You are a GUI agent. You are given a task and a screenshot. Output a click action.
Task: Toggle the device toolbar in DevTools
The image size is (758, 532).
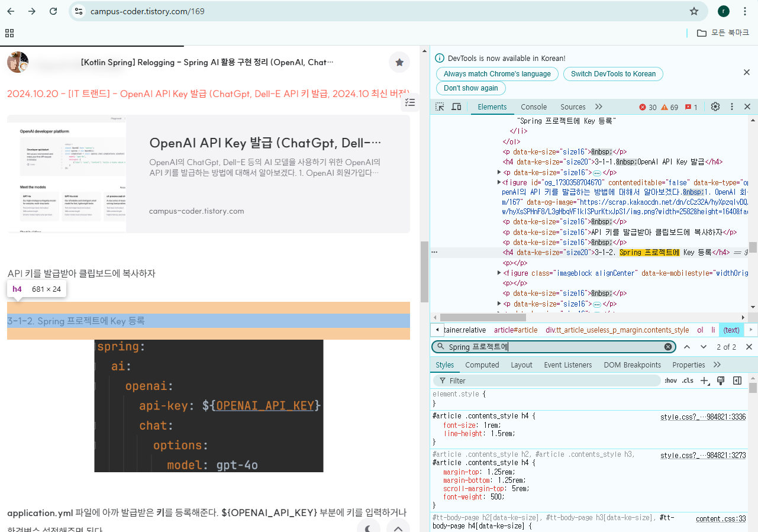[x=456, y=107]
